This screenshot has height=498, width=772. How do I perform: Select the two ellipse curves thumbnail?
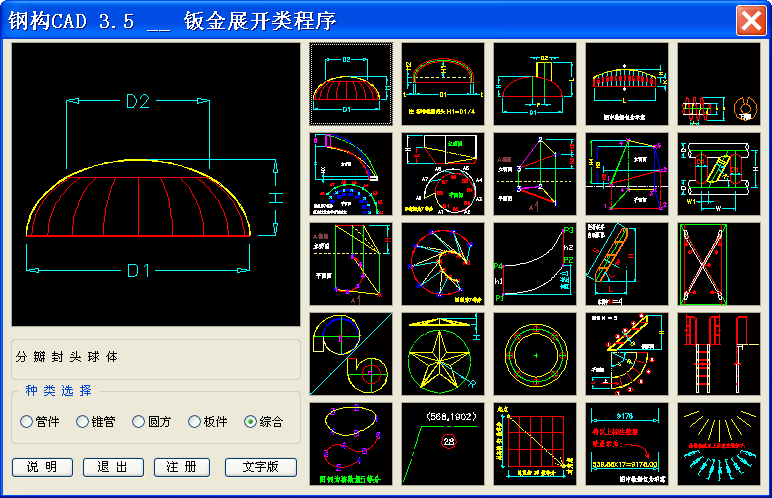click(350, 444)
